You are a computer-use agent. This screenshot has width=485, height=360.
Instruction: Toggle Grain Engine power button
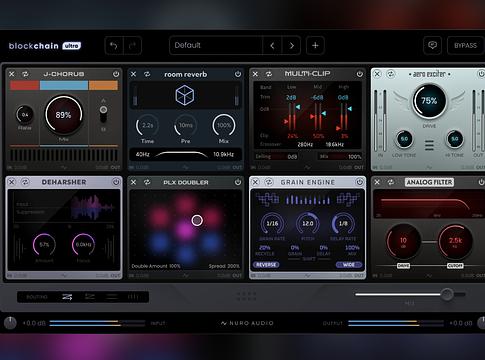click(359, 182)
